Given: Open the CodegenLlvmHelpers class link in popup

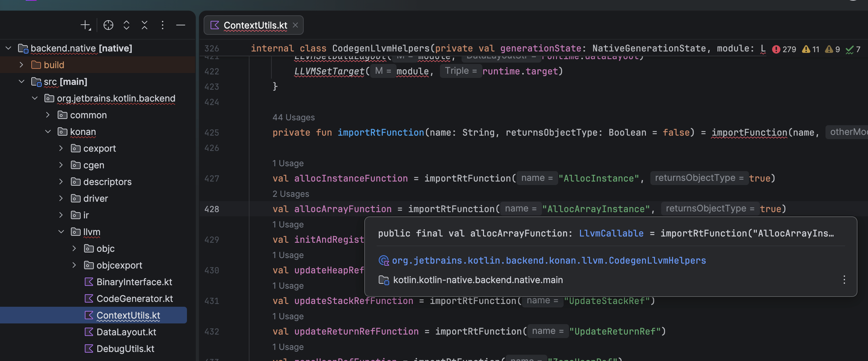Looking at the screenshot, I should (549, 260).
